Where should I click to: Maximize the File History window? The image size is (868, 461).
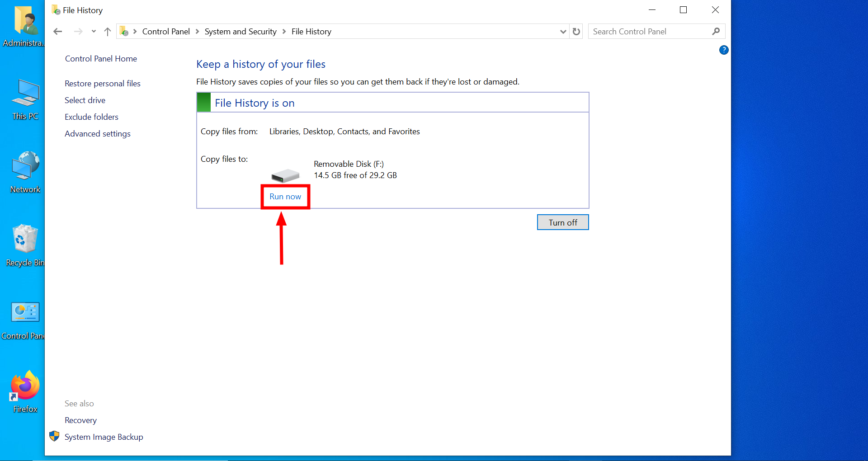(x=684, y=10)
